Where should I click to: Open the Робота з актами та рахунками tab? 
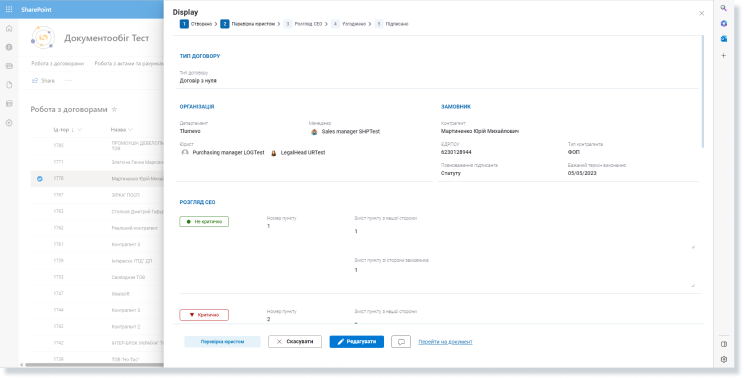[129, 64]
